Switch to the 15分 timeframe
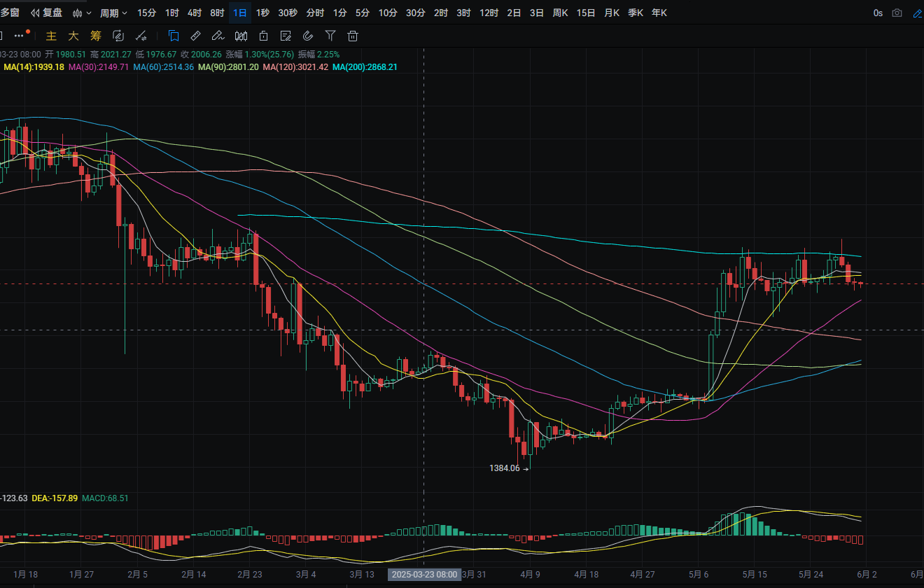The image size is (924, 588). [x=147, y=13]
